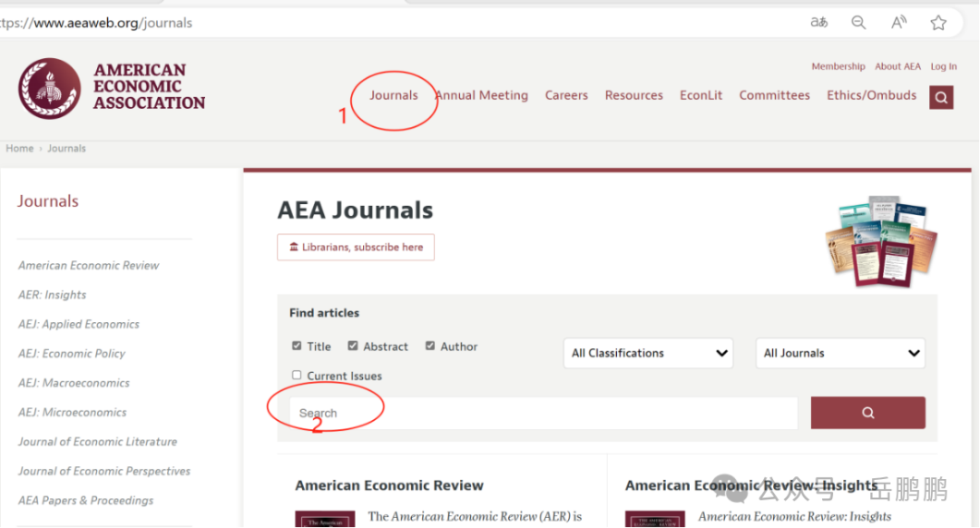Click the browser translate icon

818,23
